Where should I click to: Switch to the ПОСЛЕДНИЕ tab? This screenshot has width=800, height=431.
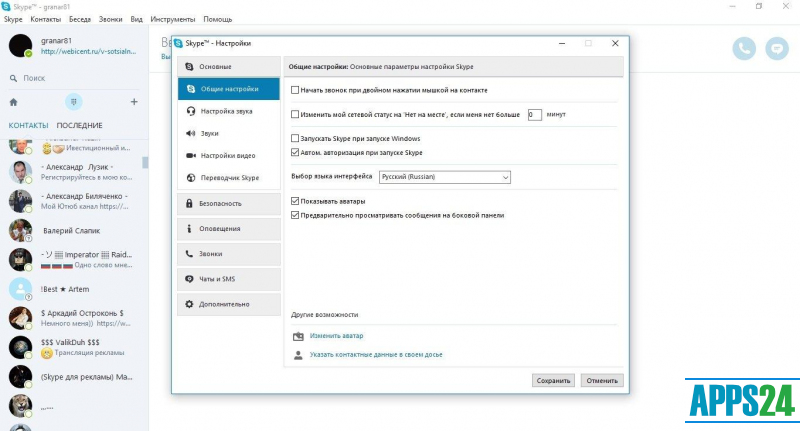coord(79,125)
